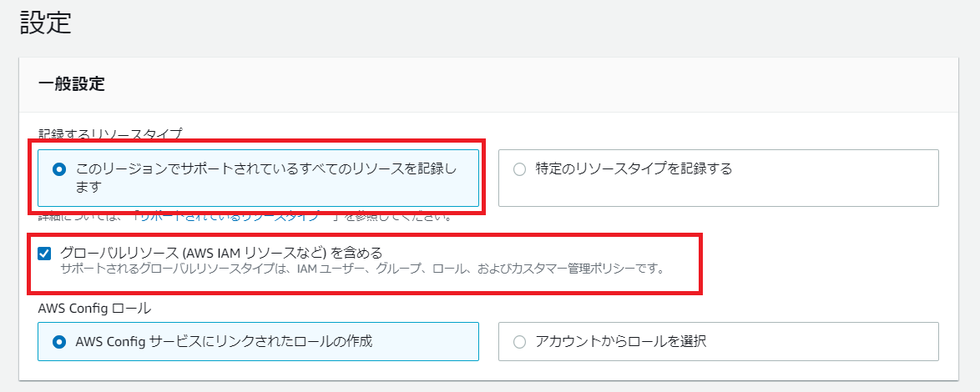980x392 pixels.
Task: Toggle the グローバルリソース を含める checkbox
Action: coord(44,253)
